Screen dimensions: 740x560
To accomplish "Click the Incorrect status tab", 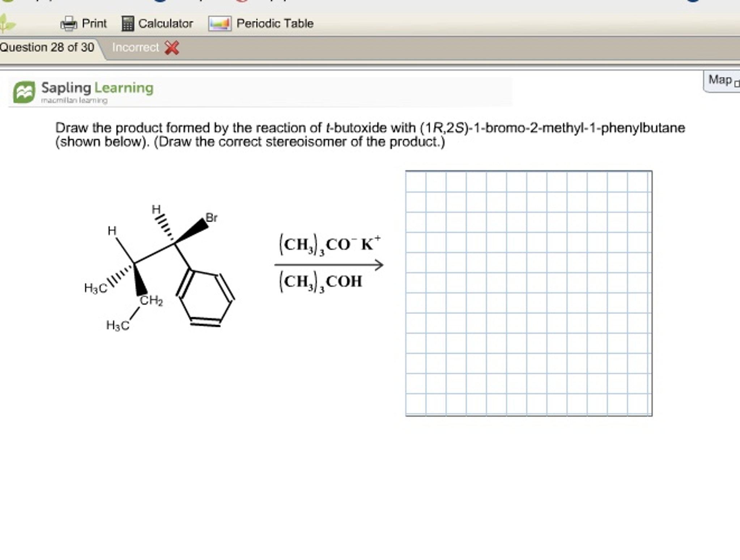I will click(x=135, y=47).
